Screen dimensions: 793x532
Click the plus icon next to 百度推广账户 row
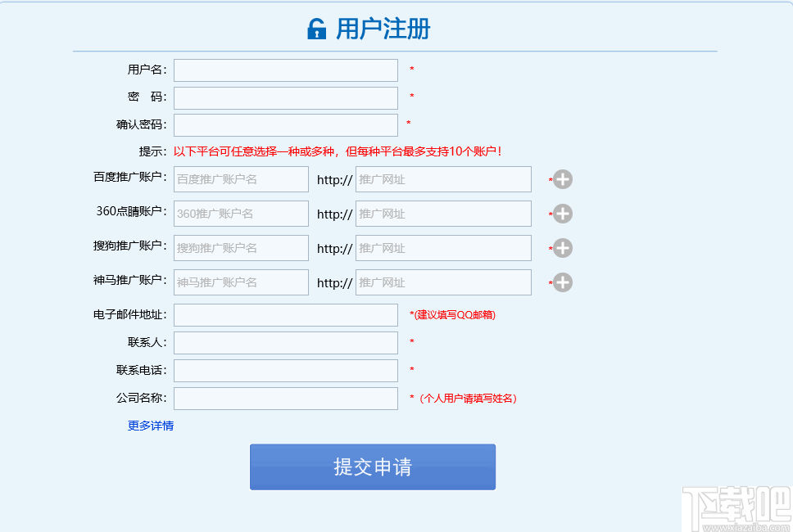(562, 179)
